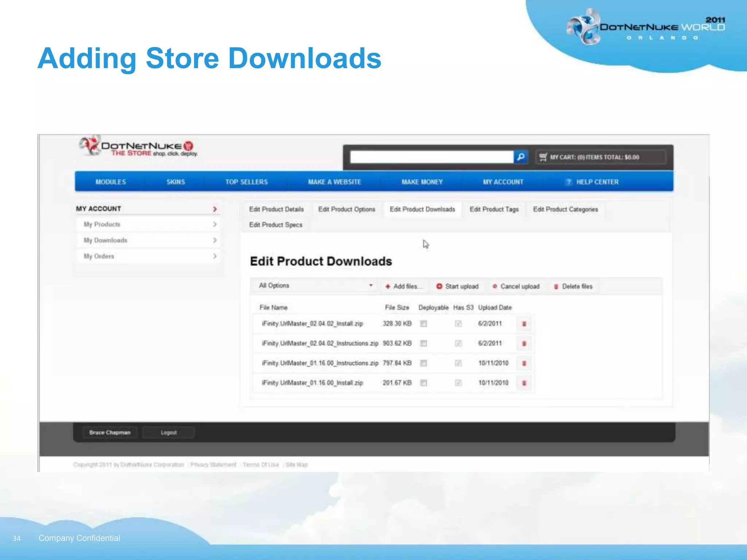
Task: Toggle Has S3 for UrlMaster_02.04.02_Install.zip
Action: (x=458, y=324)
